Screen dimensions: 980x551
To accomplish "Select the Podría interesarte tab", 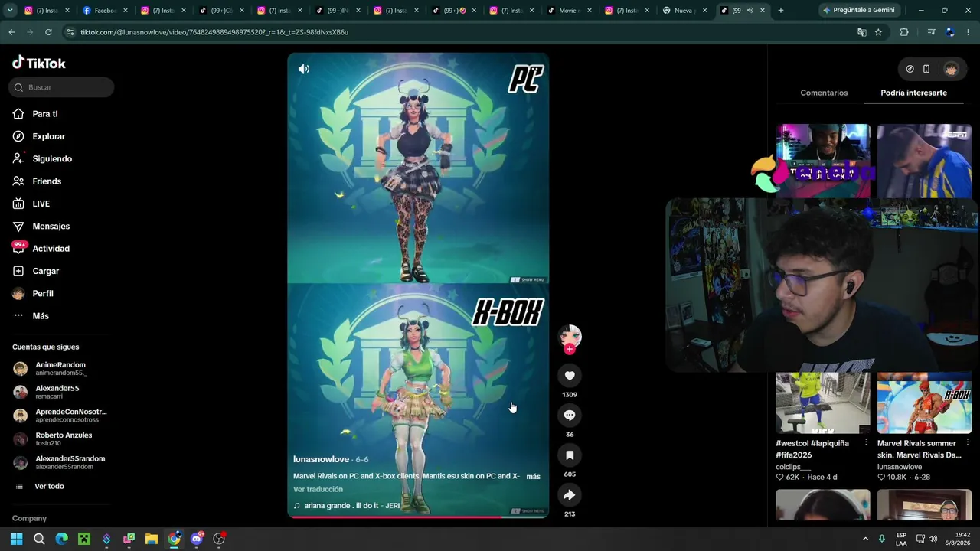I will point(913,93).
